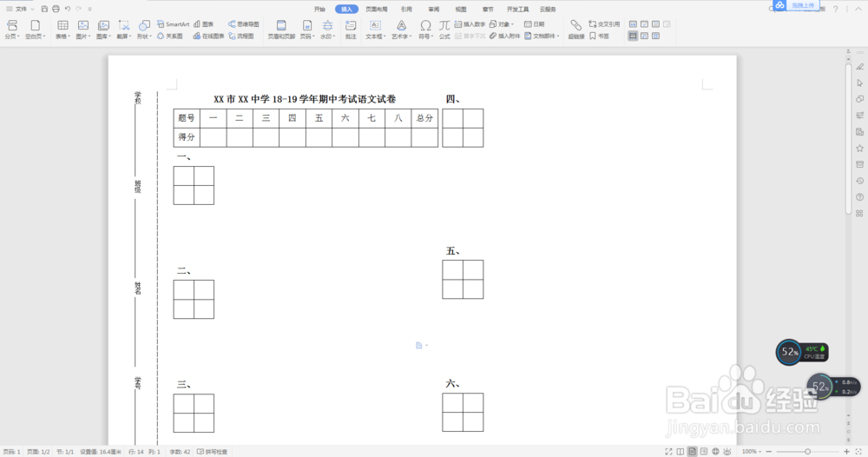The image size is (868, 457).
Task: Insert a Chart (图表)
Action: click(204, 24)
